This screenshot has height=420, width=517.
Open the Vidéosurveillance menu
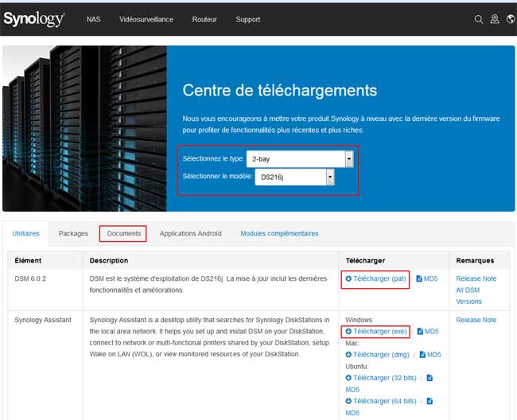[146, 19]
